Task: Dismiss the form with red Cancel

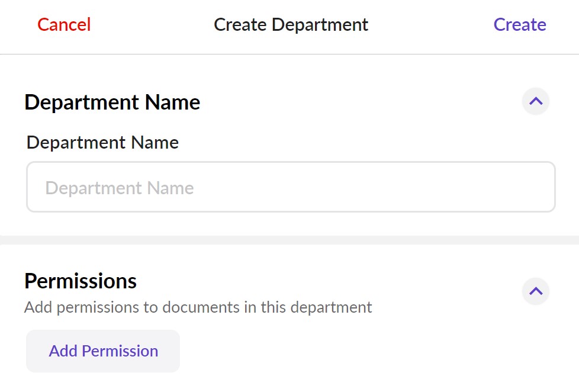Action: (64, 24)
